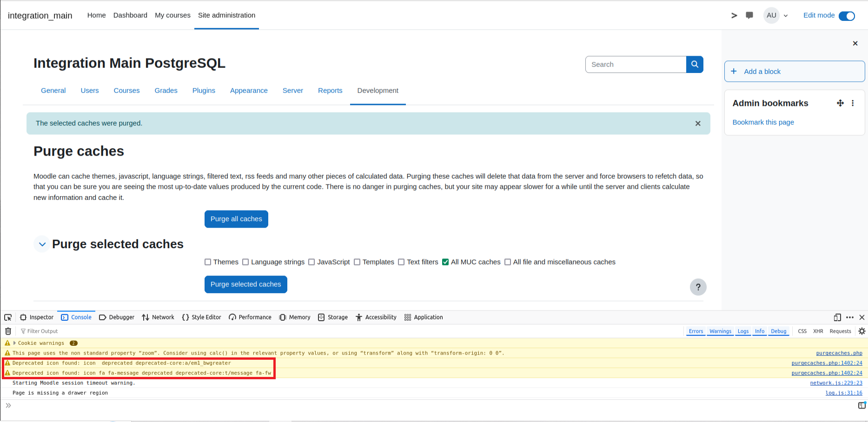This screenshot has height=422, width=868.
Task: Open the Courses admin tab
Action: pos(126,91)
